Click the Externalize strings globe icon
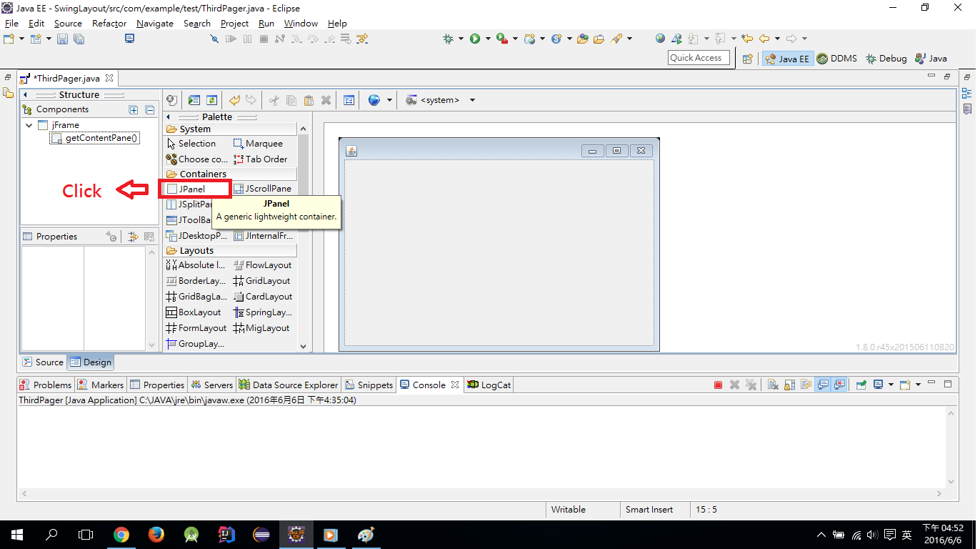Screen dimensions: 980x549 click(374, 100)
